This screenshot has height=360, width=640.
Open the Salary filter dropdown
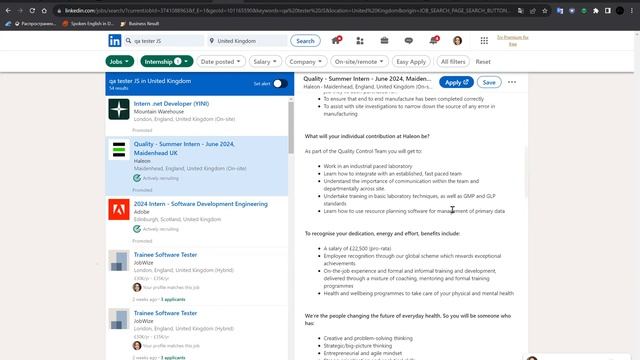265,62
